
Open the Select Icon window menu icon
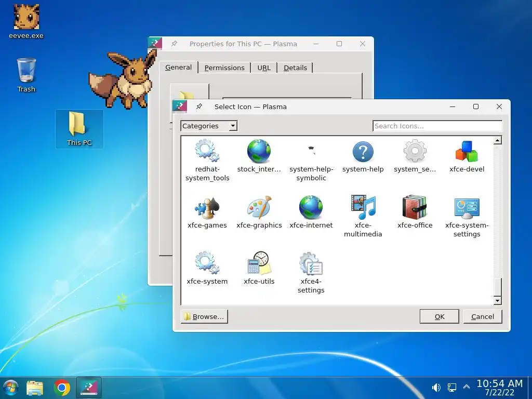point(180,107)
